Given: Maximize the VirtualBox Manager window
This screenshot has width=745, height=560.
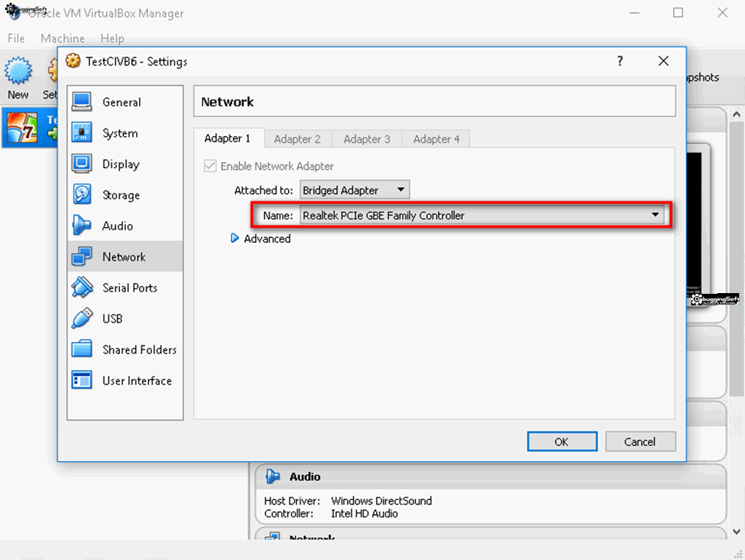Looking at the screenshot, I should (x=678, y=13).
